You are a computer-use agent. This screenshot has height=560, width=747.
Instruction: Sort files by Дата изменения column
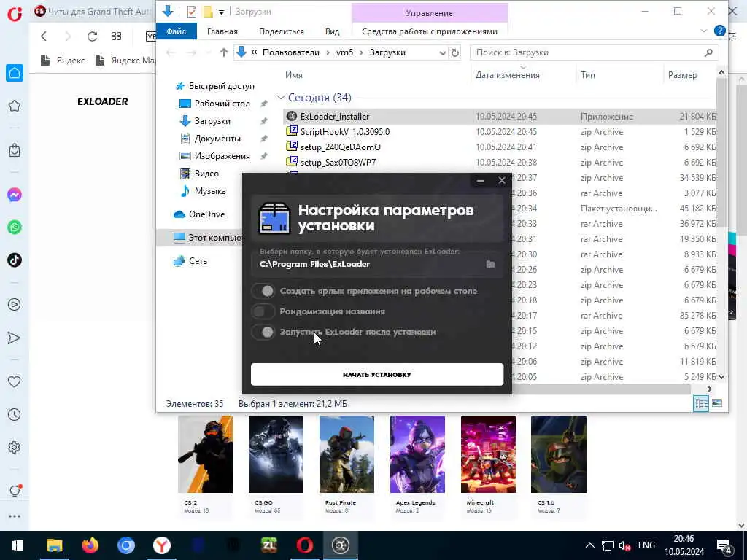pyautogui.click(x=508, y=75)
